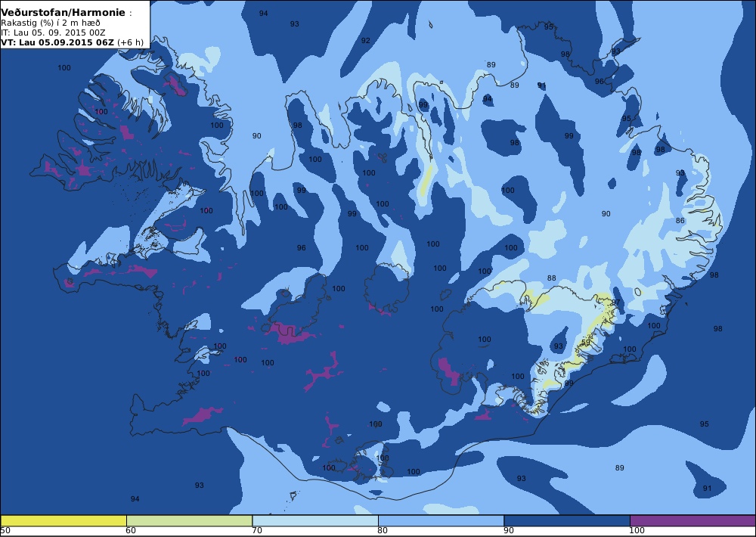Click the '88' humidity value on the map
This screenshot has width=756, height=537.
pos(552,278)
